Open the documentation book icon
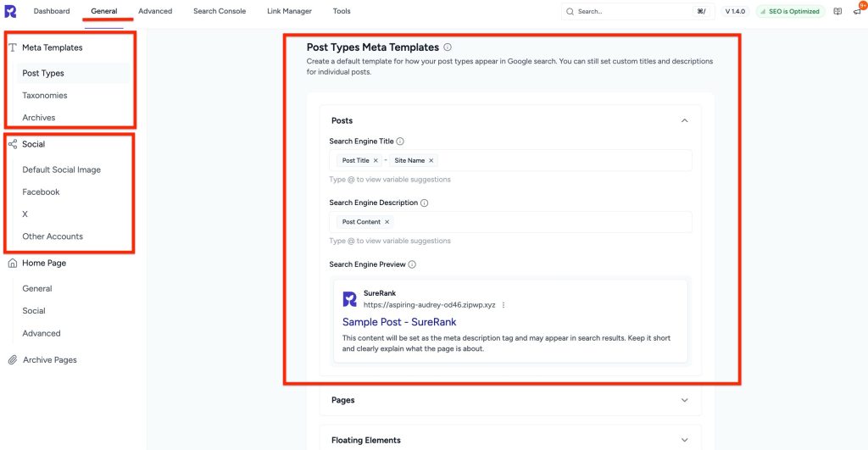Image resolution: width=868 pixels, height=450 pixels. [x=837, y=11]
